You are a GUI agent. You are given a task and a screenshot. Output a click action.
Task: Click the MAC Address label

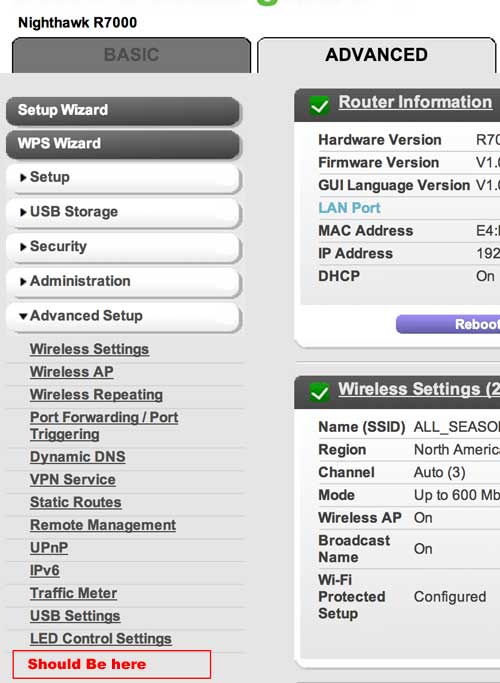click(x=365, y=230)
